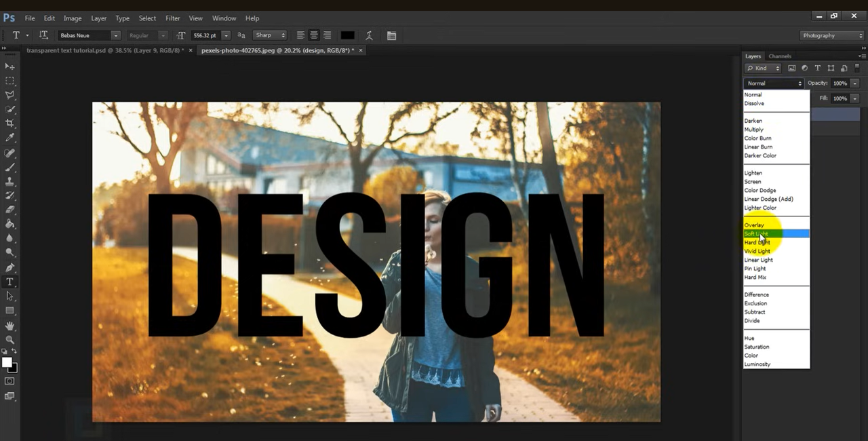Image resolution: width=868 pixels, height=441 pixels.
Task: Select the Crop tool
Action: click(x=9, y=123)
